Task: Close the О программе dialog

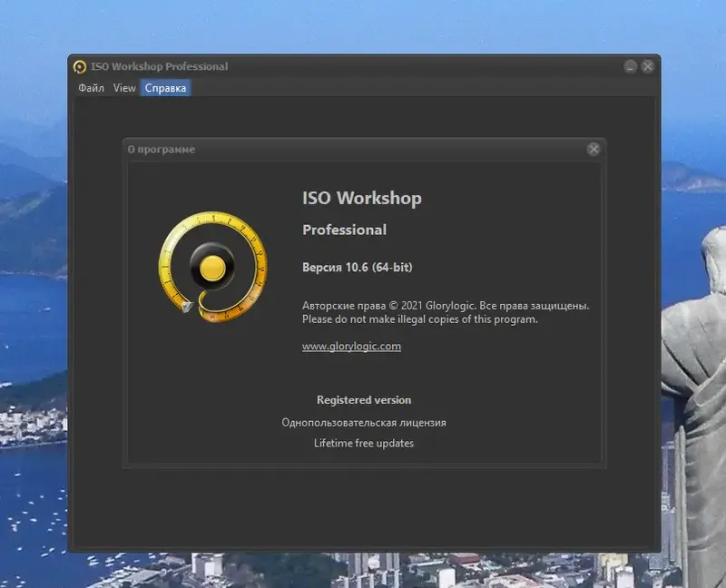Action: click(x=595, y=149)
